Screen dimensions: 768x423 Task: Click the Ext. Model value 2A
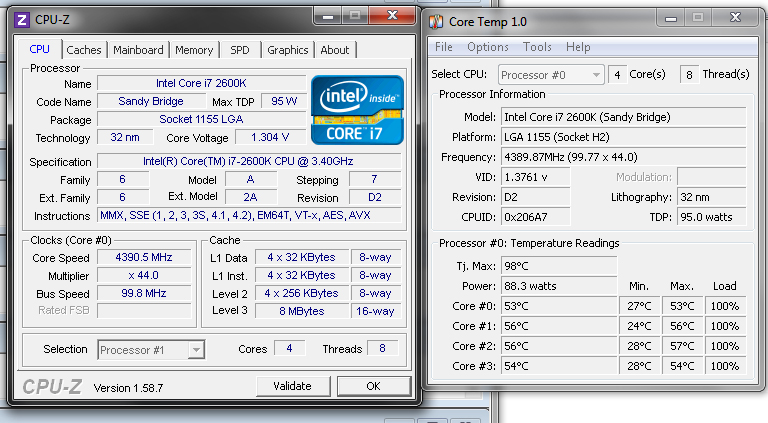point(251,197)
